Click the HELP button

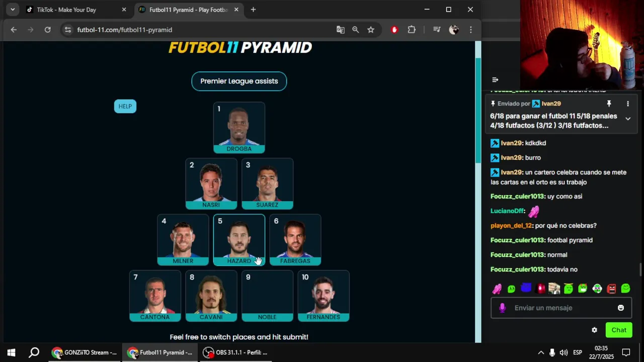125,106
